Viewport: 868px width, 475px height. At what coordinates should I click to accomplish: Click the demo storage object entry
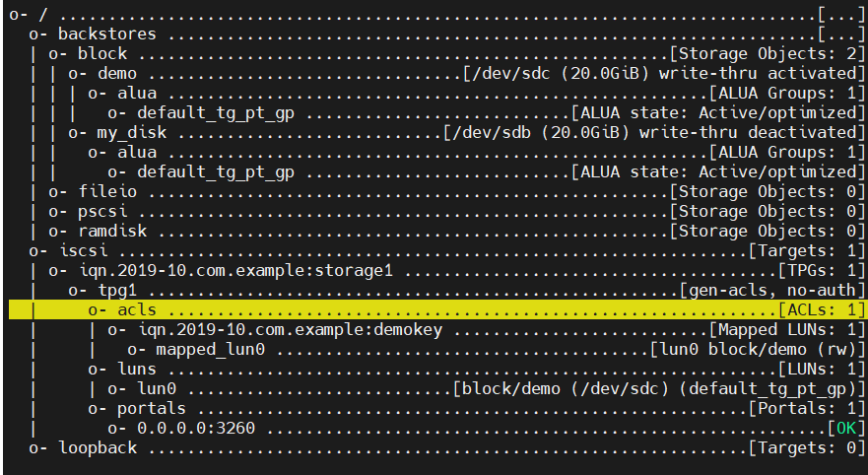117,73
